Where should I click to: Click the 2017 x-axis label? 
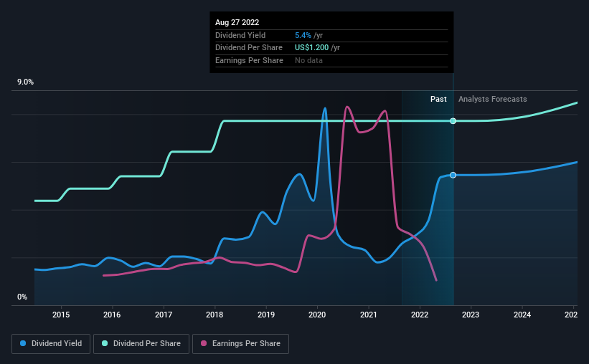click(164, 315)
